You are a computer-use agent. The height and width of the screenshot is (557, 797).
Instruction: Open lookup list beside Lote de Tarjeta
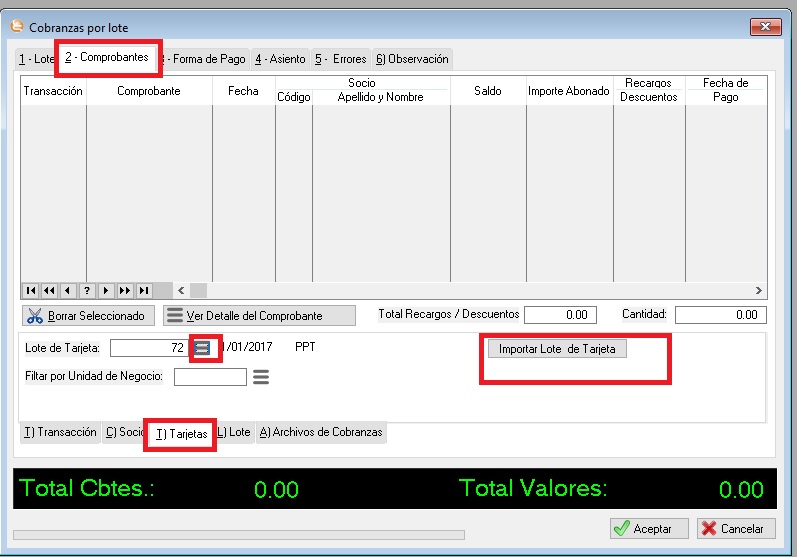[203, 347]
